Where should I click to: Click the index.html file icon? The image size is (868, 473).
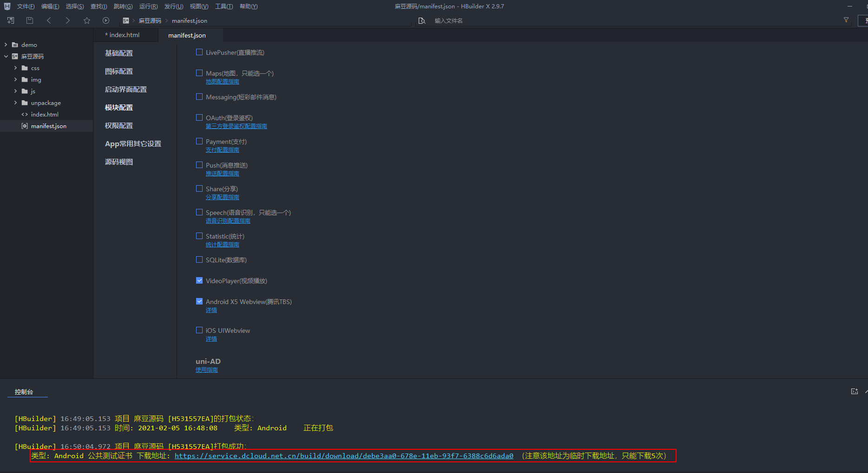click(25, 114)
